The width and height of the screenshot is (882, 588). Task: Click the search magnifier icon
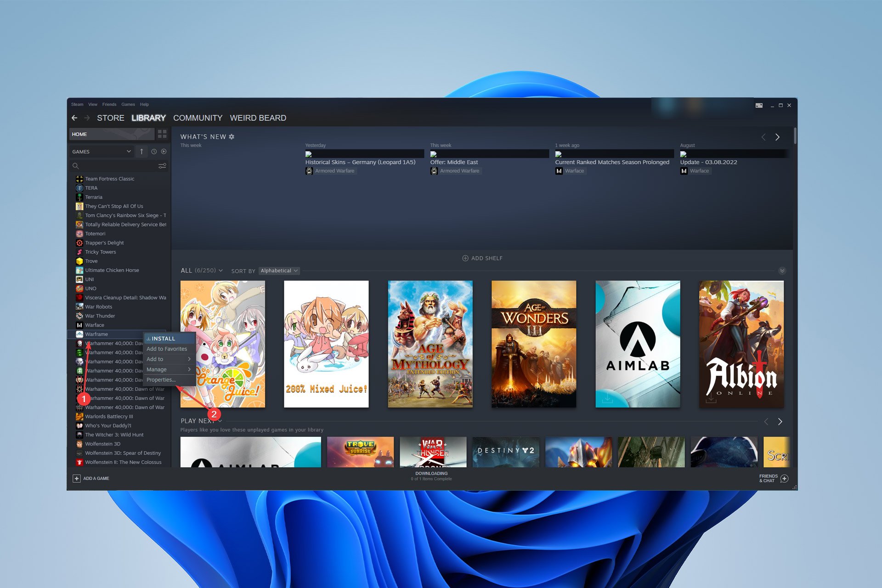coord(76,166)
